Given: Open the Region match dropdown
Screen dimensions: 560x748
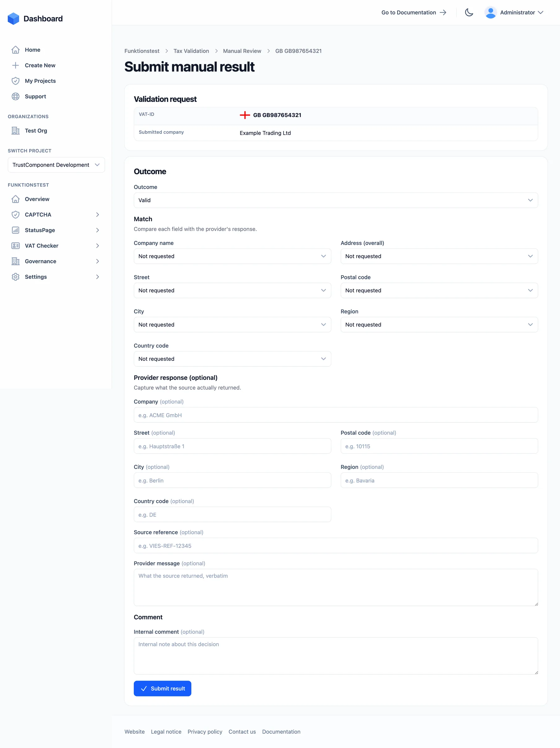Looking at the screenshot, I should (439, 325).
